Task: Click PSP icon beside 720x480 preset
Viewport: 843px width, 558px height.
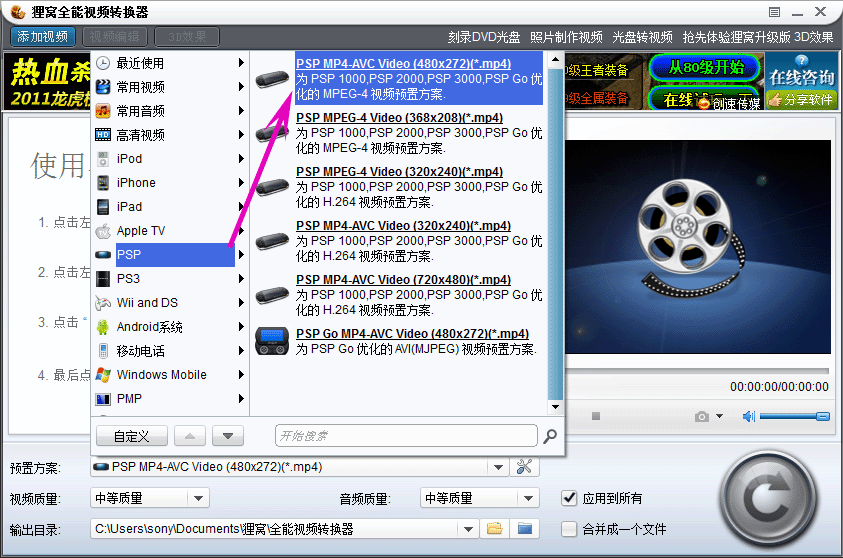Action: click(272, 295)
